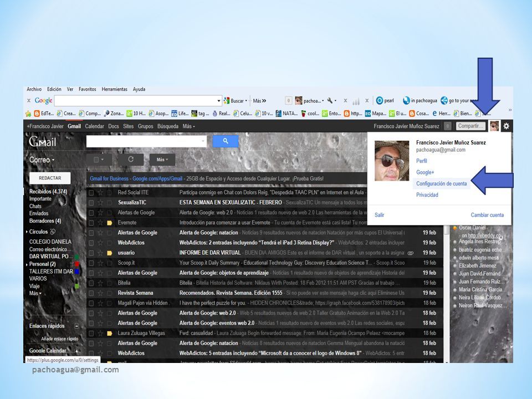Open the Correo dropdown
This screenshot has width=532, height=399.
click(42, 160)
